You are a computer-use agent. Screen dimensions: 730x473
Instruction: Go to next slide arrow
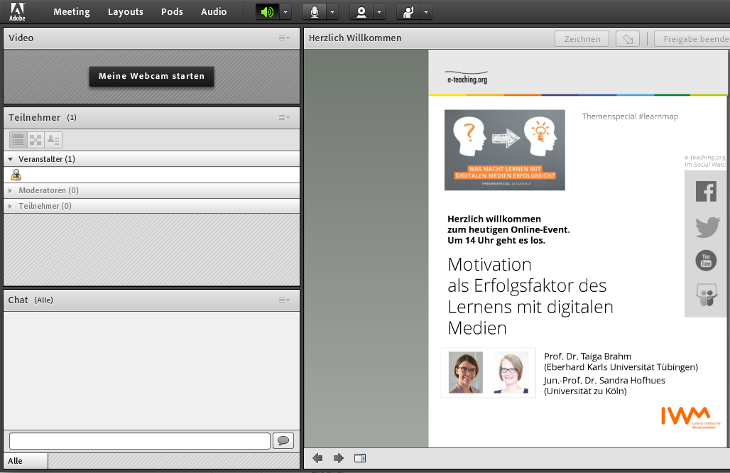[338, 459]
